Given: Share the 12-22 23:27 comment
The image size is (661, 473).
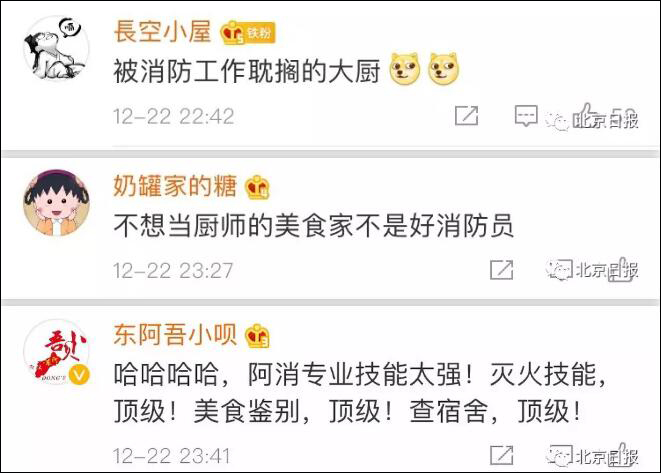Looking at the screenshot, I should pos(501,270).
